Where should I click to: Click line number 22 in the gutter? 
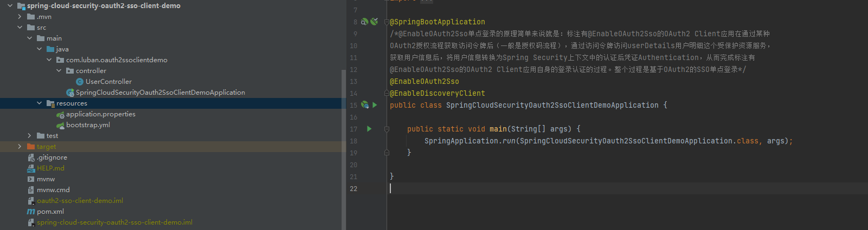[353, 188]
